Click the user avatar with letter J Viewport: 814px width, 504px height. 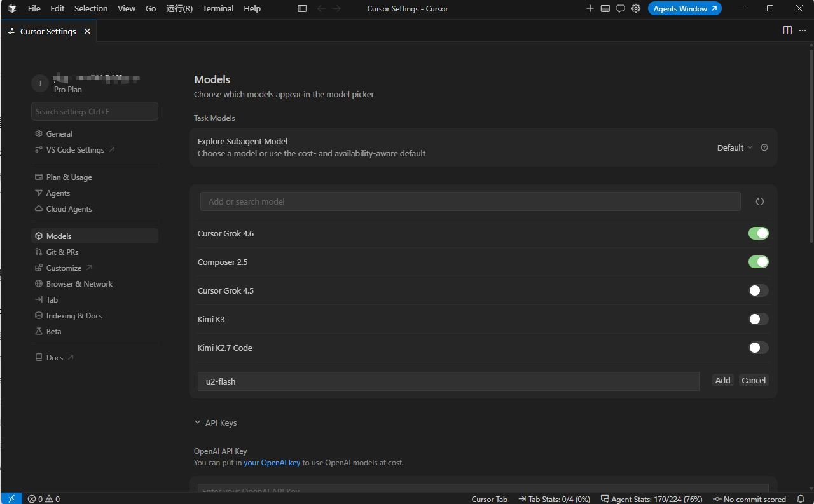(x=40, y=83)
